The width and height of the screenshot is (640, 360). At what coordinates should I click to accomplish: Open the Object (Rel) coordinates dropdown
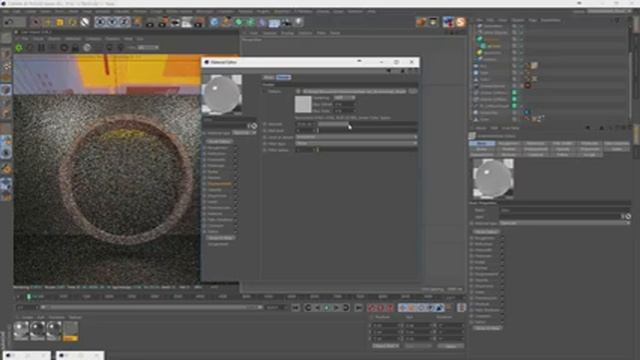(386, 346)
